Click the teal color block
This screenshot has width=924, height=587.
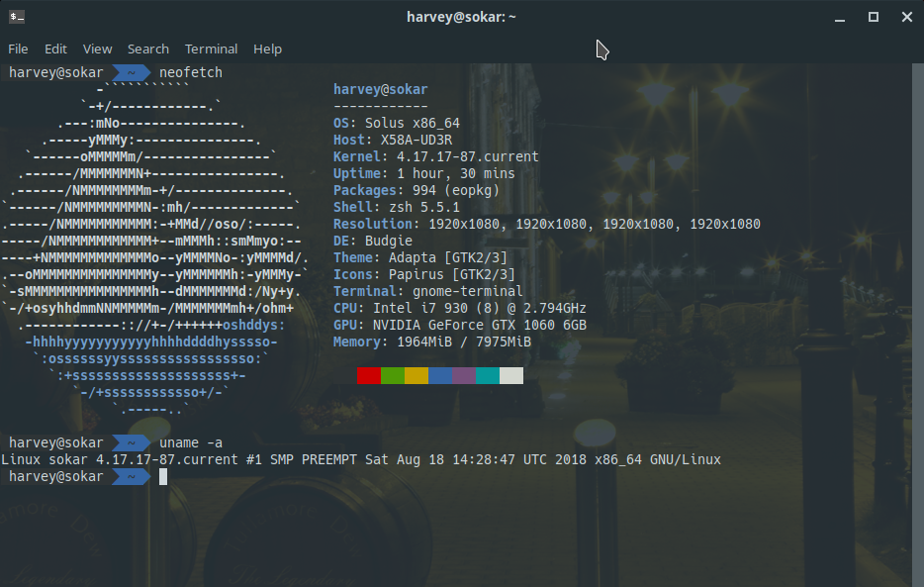point(488,375)
